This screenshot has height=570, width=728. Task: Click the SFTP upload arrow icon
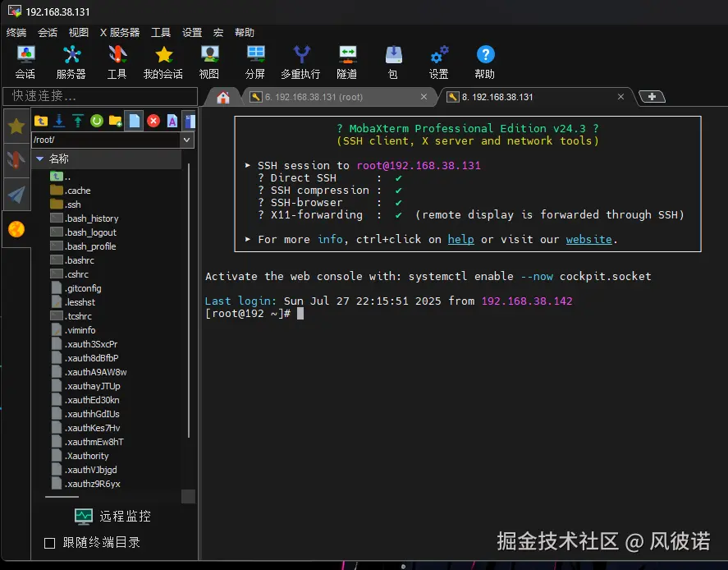[77, 122]
